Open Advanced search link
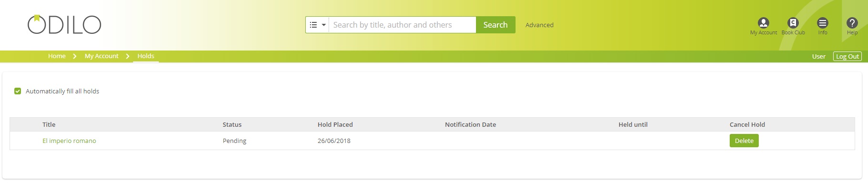The height and width of the screenshot is (183, 868). 539,25
